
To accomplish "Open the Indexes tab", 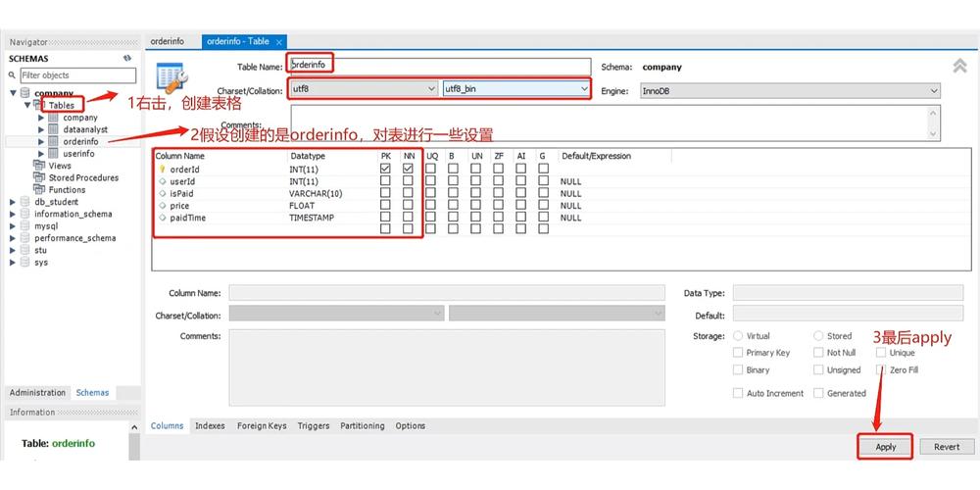I will 210,426.
